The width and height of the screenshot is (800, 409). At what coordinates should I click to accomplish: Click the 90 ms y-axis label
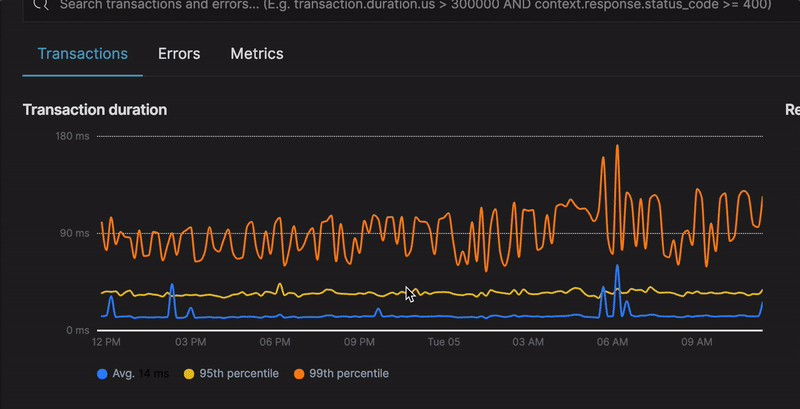[76, 233]
